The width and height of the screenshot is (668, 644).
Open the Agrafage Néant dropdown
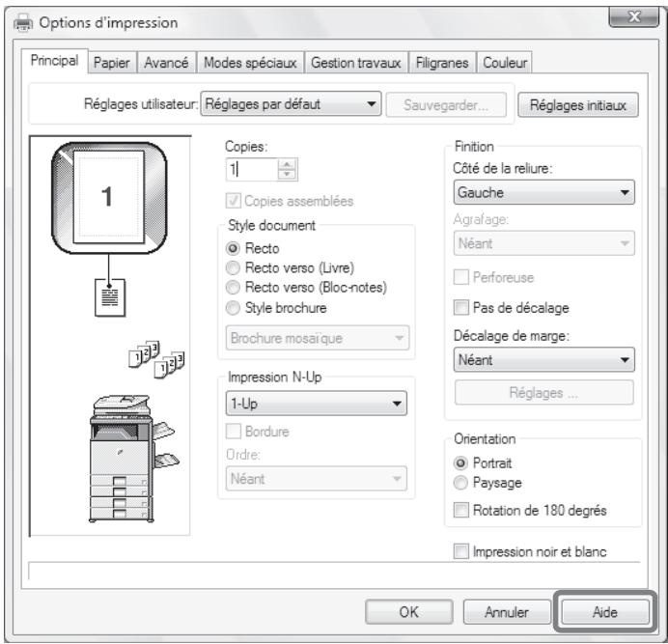[544, 243]
